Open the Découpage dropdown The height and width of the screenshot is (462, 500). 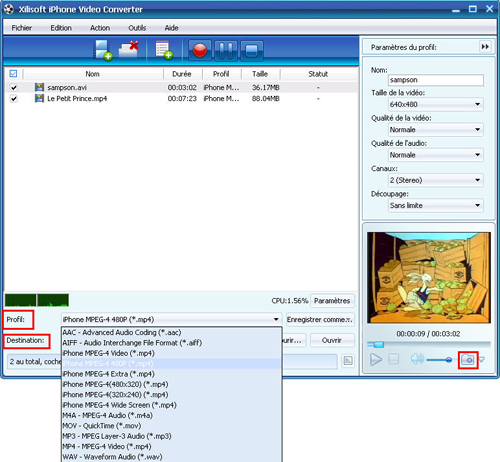[436, 206]
